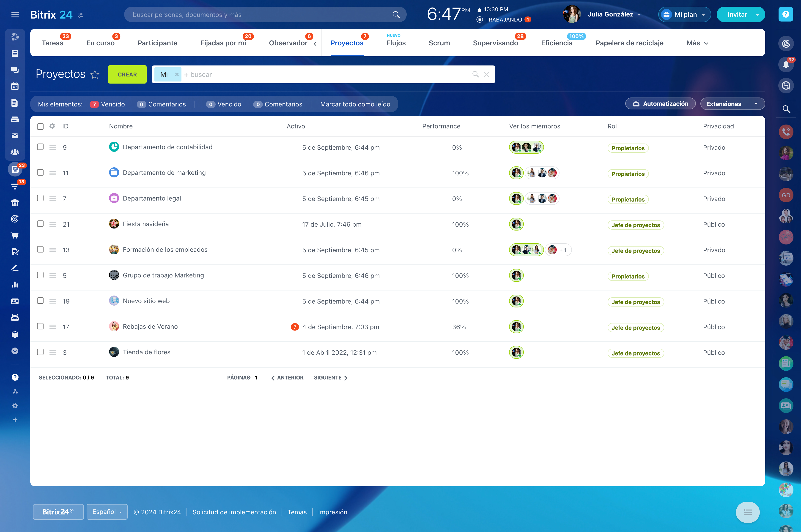Tick the checkbox for Rebajas de Verano

tap(40, 326)
